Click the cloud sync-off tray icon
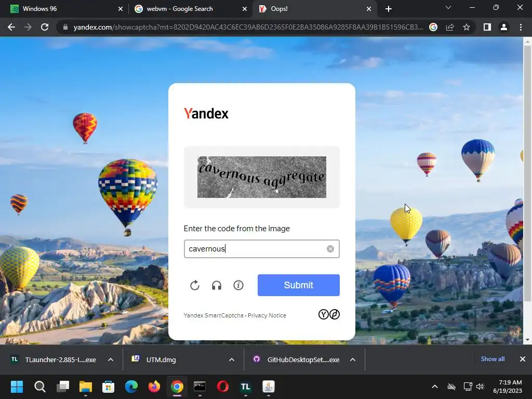Viewport: 532px width, 399px height. (451, 387)
